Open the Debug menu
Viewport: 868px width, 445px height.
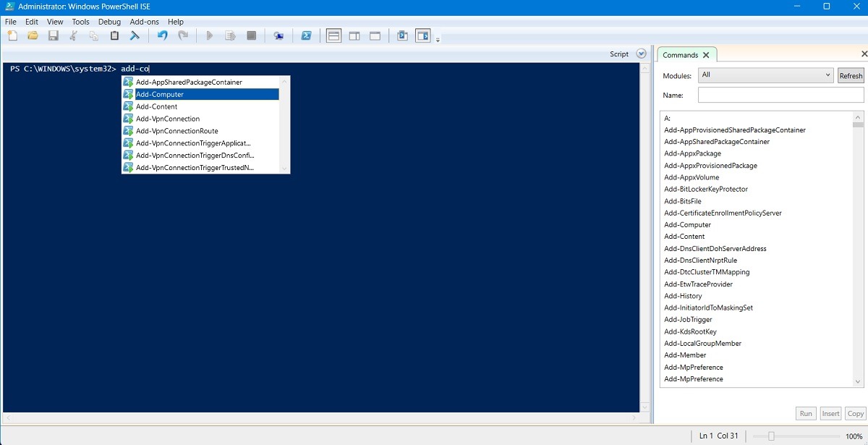click(109, 22)
